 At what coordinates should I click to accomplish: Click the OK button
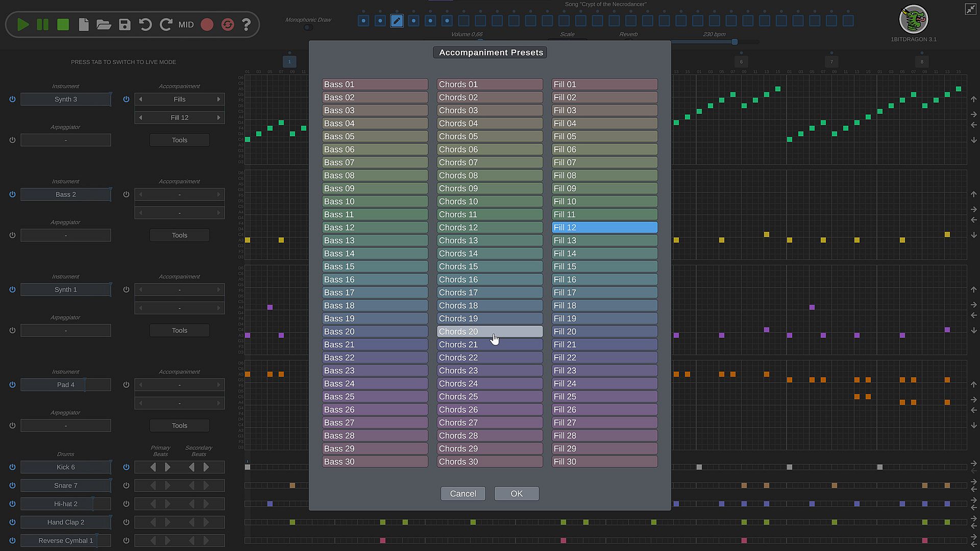(x=516, y=494)
